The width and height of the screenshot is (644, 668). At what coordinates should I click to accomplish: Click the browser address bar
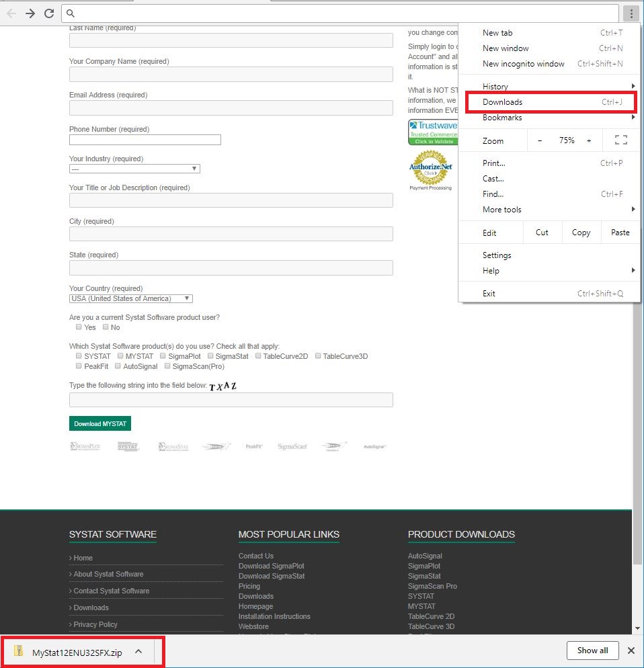340,13
